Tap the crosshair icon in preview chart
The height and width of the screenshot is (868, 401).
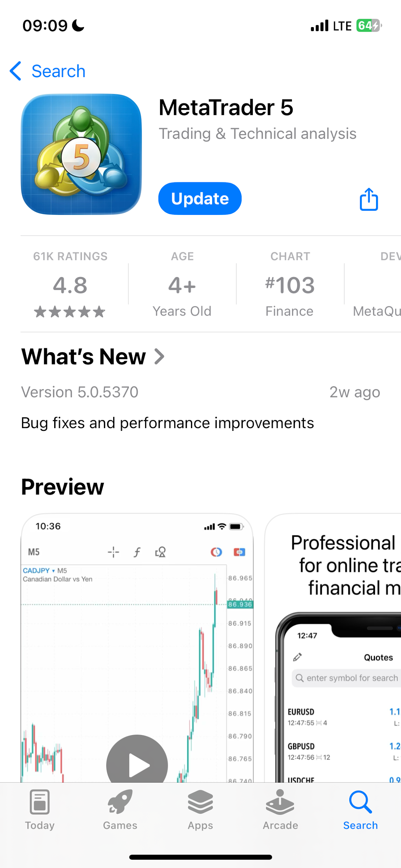coord(114,552)
